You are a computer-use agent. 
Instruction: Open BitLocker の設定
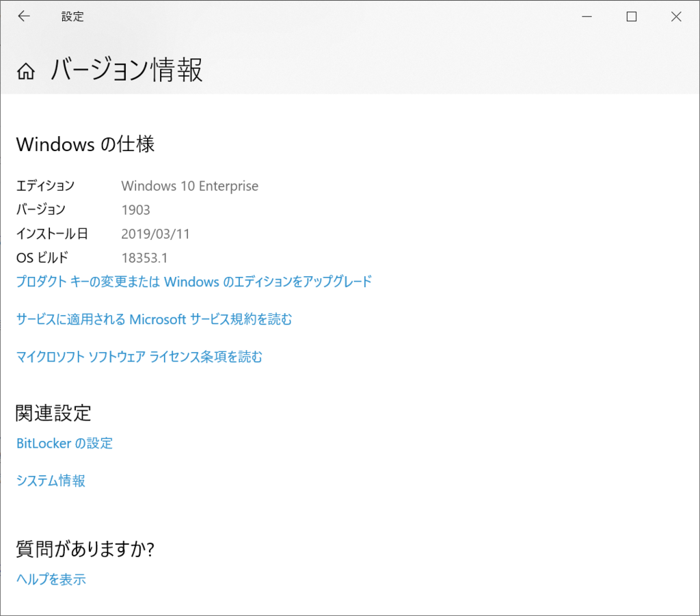[64, 443]
